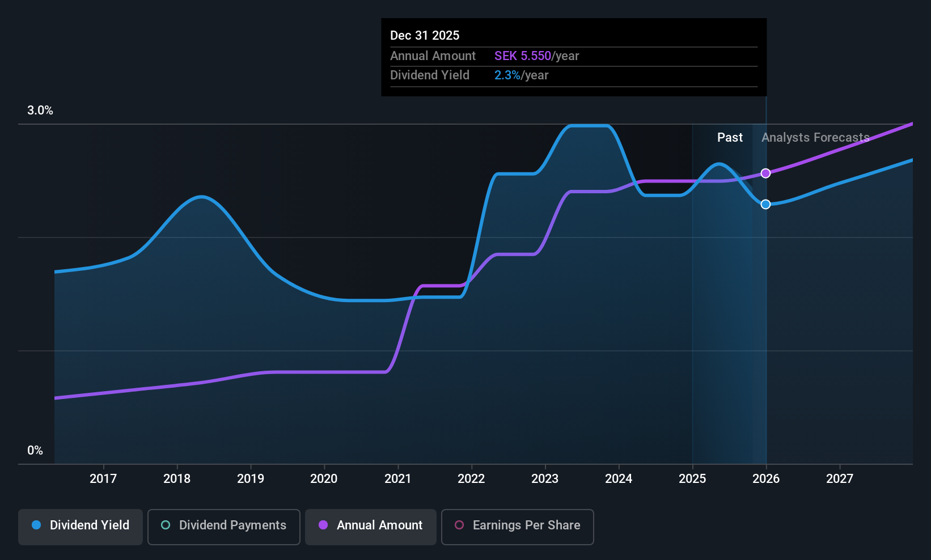Click the 2021 year axis label
This screenshot has height=560, width=931.
click(398, 479)
